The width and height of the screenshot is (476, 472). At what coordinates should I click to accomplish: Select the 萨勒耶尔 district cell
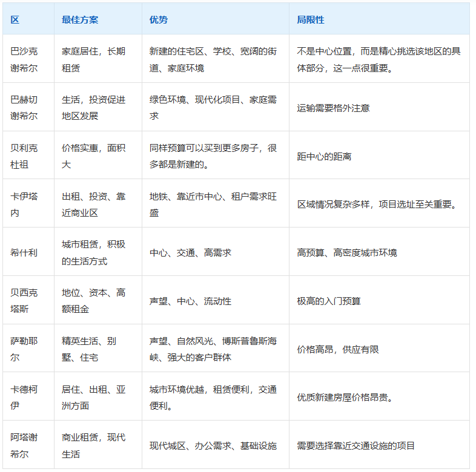(x=28, y=348)
